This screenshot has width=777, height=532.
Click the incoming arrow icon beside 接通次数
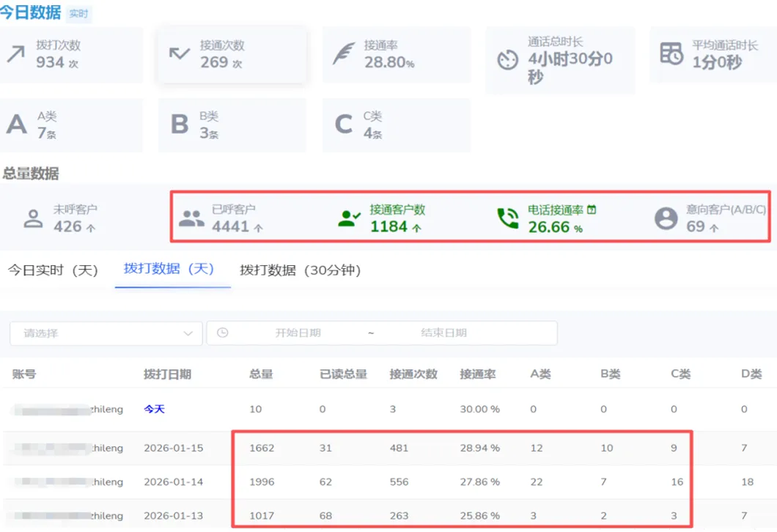pos(180,53)
